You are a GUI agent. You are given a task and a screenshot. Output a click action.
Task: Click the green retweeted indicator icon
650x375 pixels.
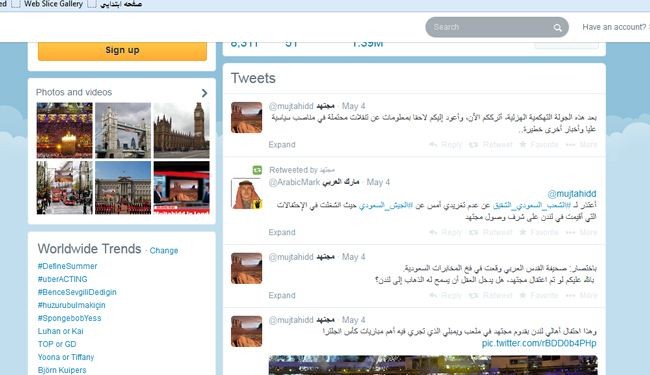point(257,170)
